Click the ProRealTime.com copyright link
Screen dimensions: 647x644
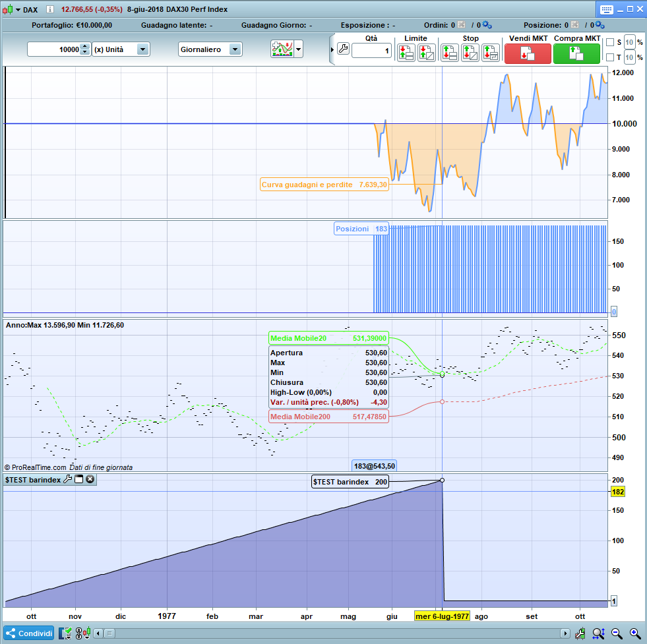click(x=36, y=467)
